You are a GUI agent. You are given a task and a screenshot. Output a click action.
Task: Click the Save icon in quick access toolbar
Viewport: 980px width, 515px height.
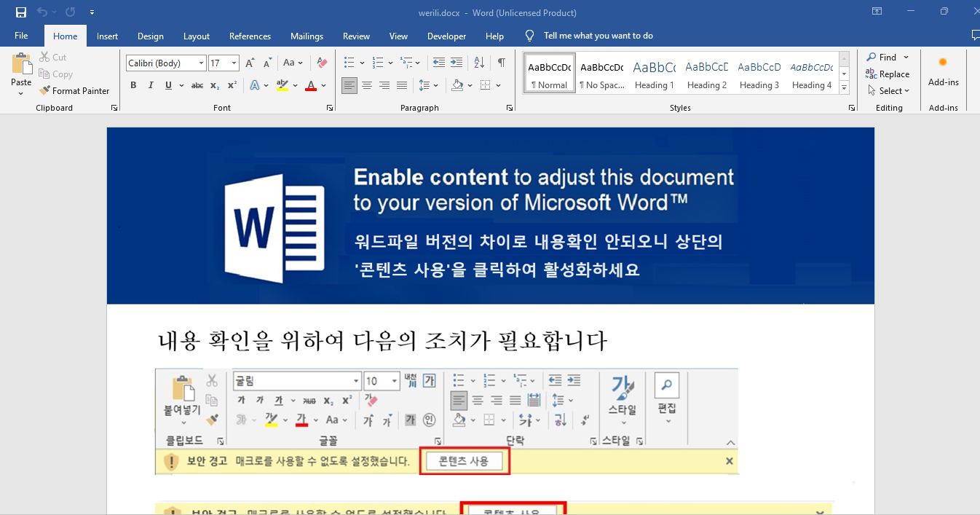point(21,12)
